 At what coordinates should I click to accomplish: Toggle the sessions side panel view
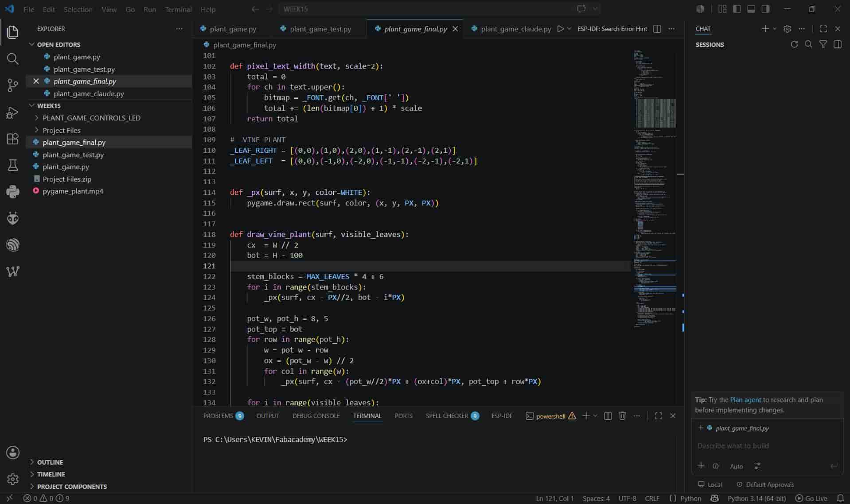pos(837,44)
